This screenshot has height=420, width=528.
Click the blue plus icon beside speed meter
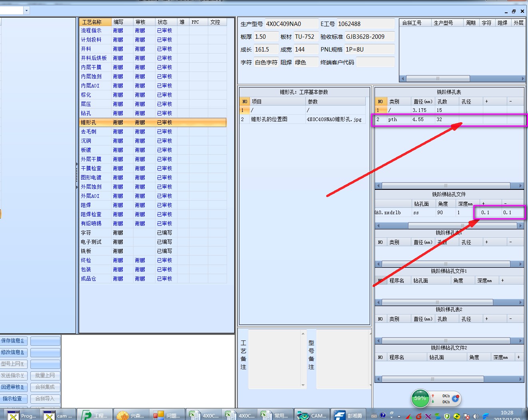coord(455,398)
